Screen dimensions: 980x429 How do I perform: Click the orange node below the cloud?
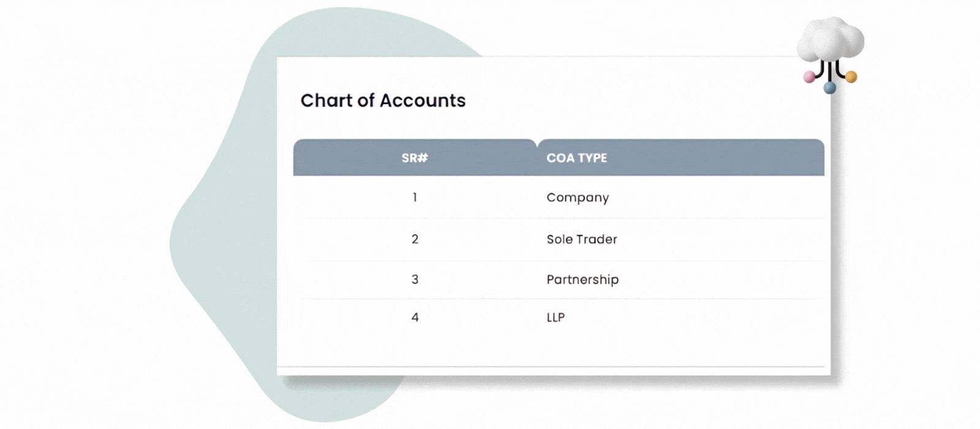851,77
